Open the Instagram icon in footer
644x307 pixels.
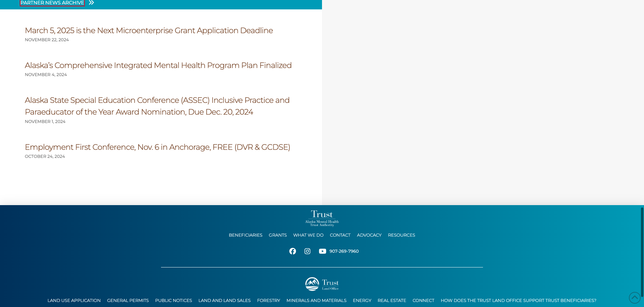[x=307, y=251]
